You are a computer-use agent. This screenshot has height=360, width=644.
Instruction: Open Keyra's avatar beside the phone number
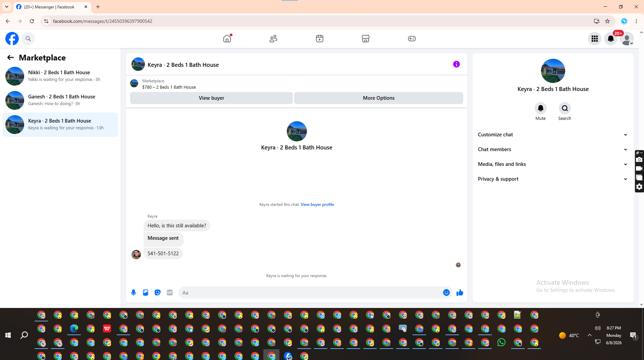[x=136, y=255]
